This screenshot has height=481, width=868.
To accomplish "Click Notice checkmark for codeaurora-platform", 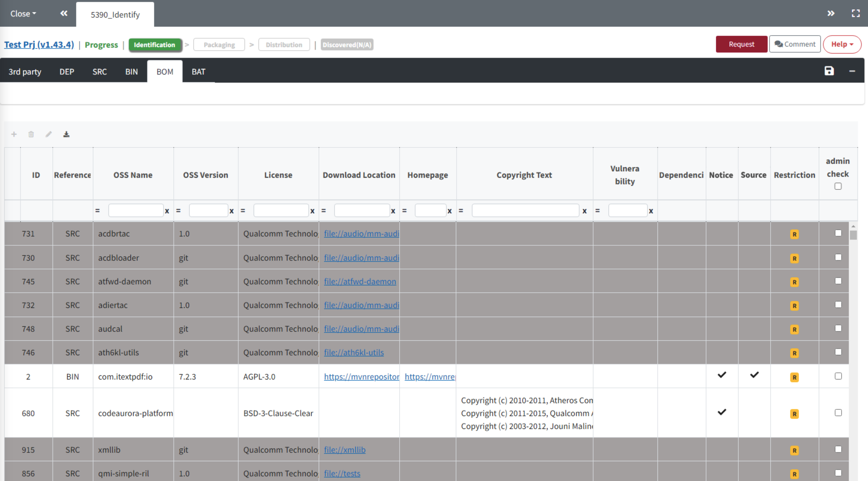I will tap(721, 412).
